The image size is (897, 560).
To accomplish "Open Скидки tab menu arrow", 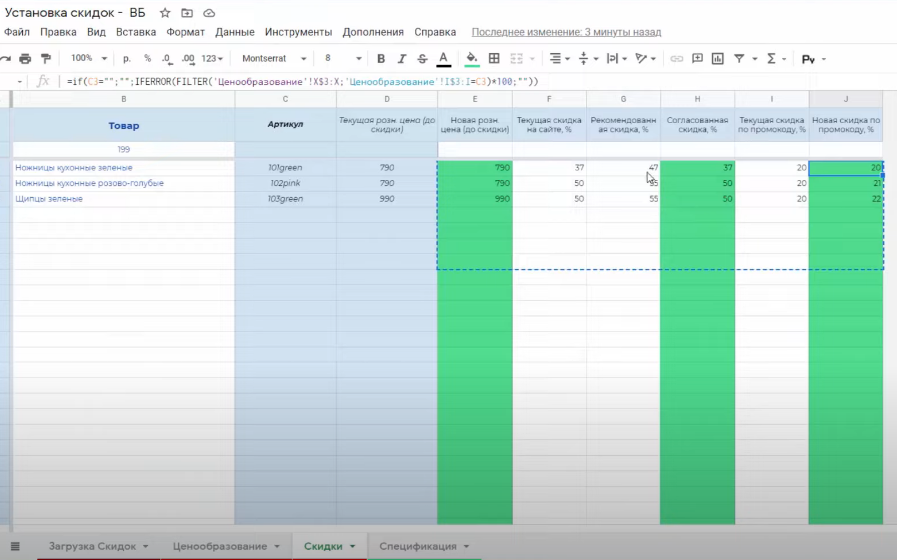I will click(x=352, y=546).
